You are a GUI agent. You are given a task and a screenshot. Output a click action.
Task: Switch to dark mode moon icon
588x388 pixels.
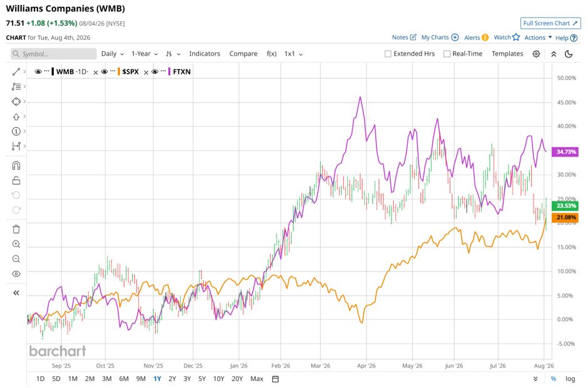[569, 54]
